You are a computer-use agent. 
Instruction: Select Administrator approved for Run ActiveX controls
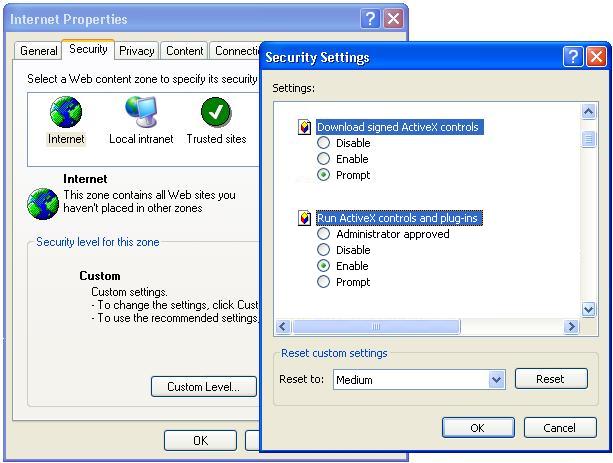tap(323, 234)
